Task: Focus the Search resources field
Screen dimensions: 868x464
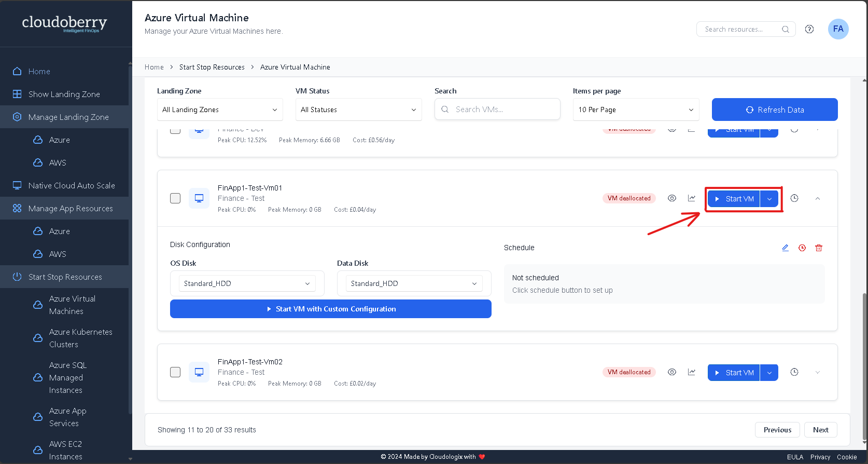Action: coord(746,29)
